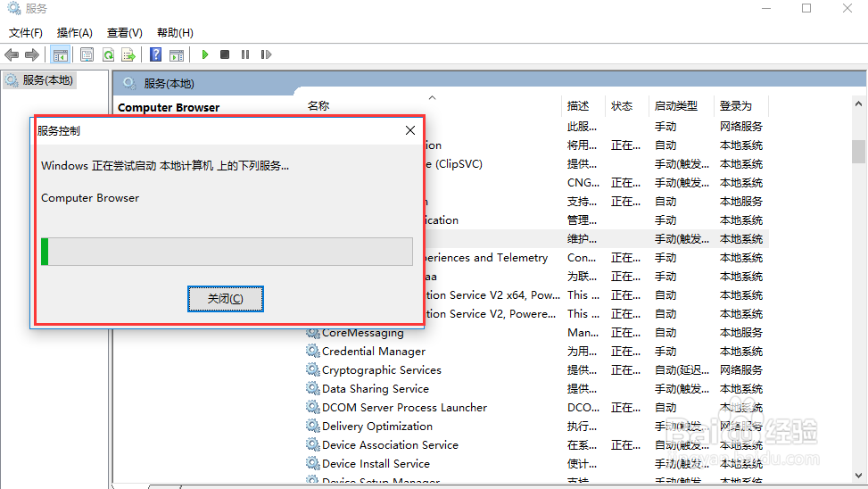Viewport: 868px width, 489px height.
Task: Select Device Association Service gear icon
Action: click(x=313, y=444)
